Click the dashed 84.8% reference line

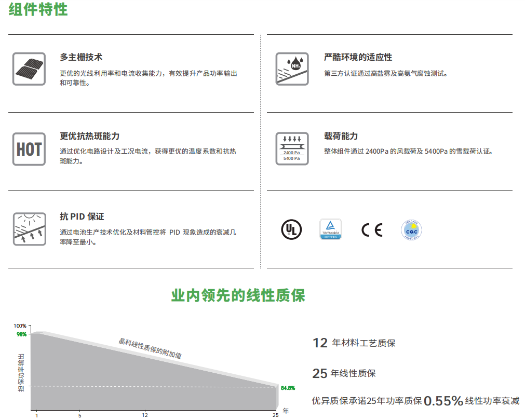(153, 387)
